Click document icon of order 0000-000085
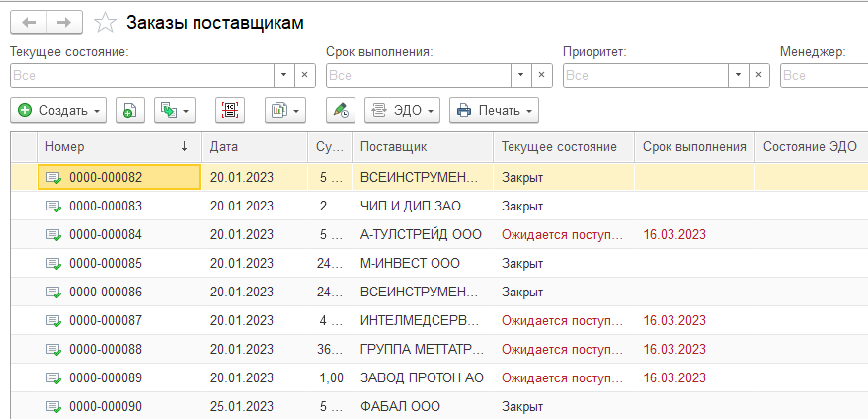 tap(53, 263)
